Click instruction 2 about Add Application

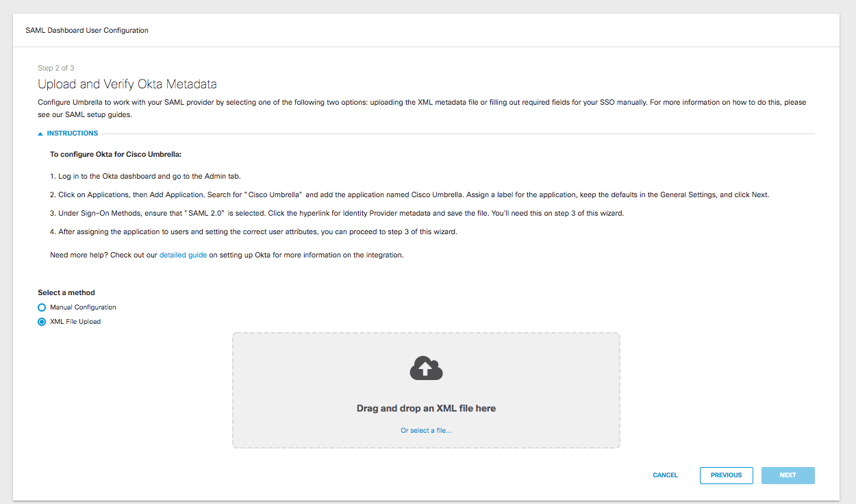coord(410,194)
